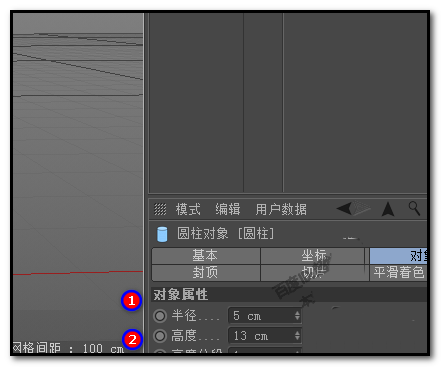Viewport: 441px width, 367px height.
Task: Toggle the 高度 keyframe circle
Action: [160, 336]
